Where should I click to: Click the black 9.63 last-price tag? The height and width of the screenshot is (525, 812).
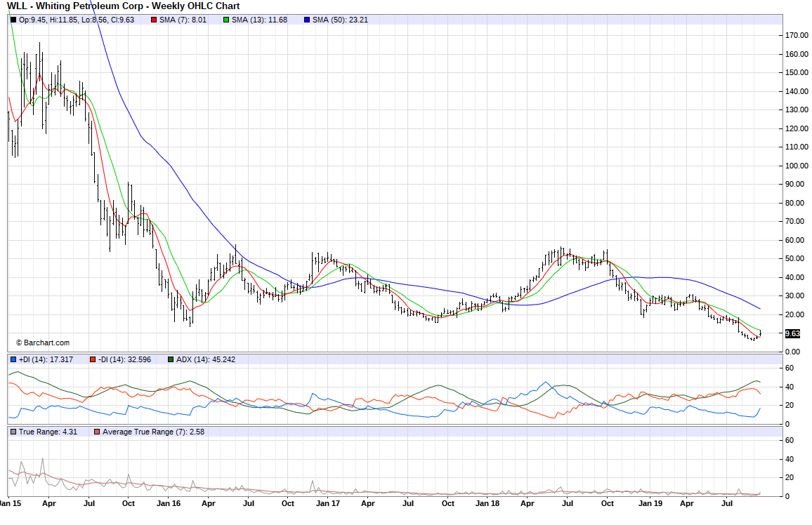793,333
